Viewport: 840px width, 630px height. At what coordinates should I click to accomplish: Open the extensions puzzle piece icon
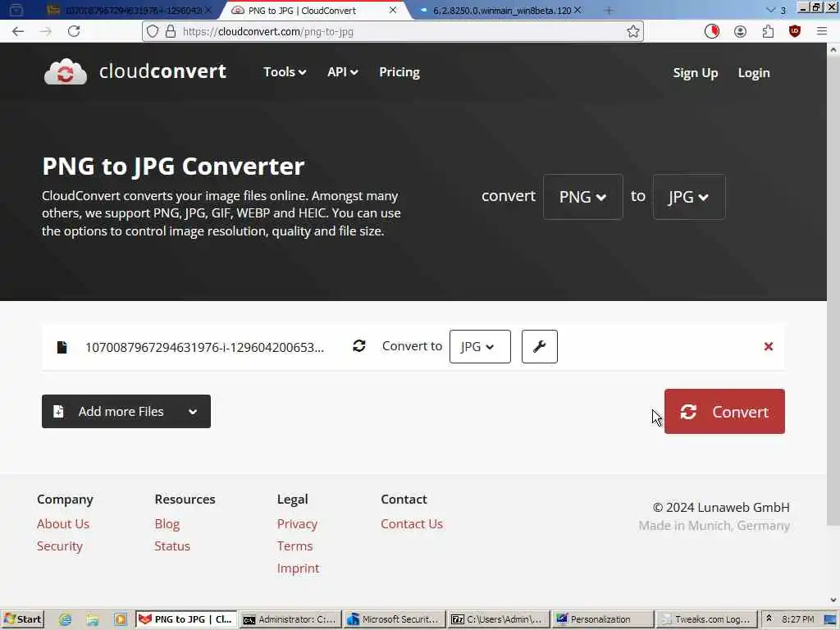click(x=768, y=32)
